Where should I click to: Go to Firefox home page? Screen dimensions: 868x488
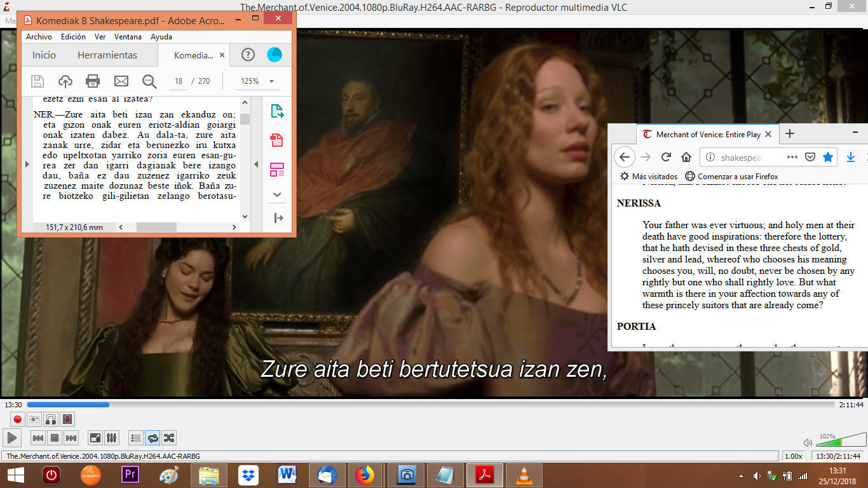(x=686, y=157)
